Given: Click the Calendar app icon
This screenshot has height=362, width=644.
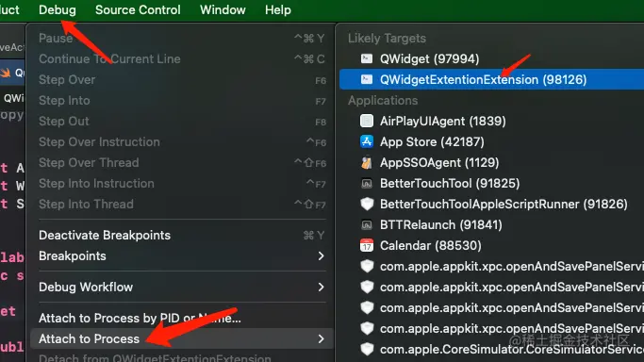Looking at the screenshot, I should [x=367, y=245].
